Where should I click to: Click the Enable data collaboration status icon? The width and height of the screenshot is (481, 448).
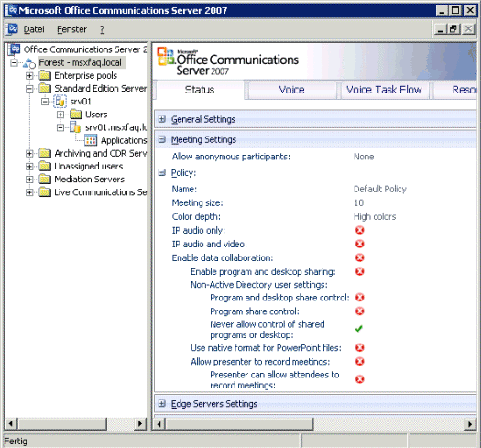point(359,257)
